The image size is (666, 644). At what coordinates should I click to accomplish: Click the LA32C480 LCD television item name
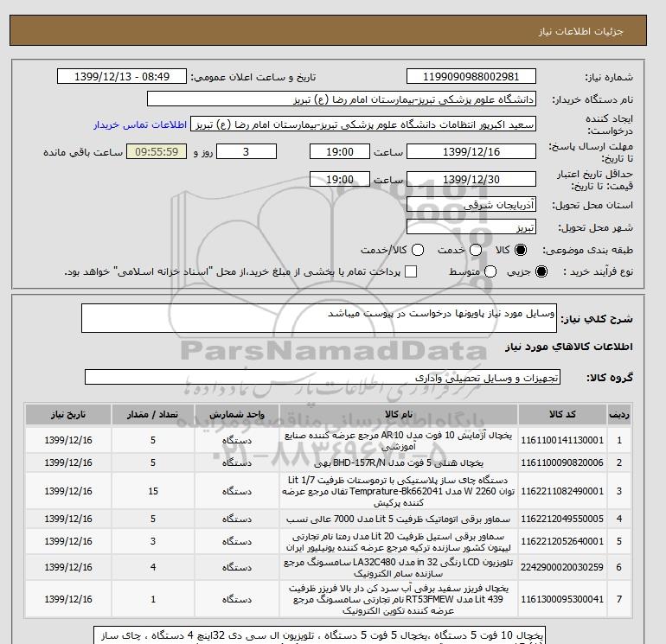[399, 568]
